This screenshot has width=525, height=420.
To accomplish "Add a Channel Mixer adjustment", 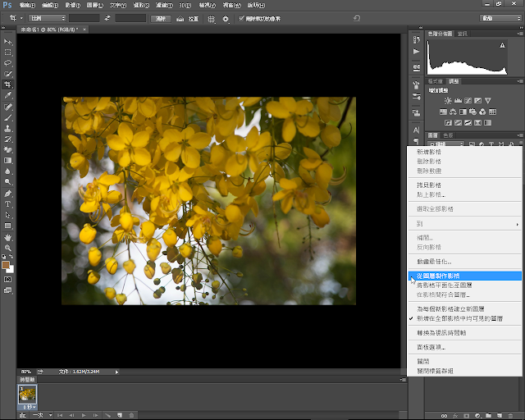I will pyautogui.click(x=482, y=112).
